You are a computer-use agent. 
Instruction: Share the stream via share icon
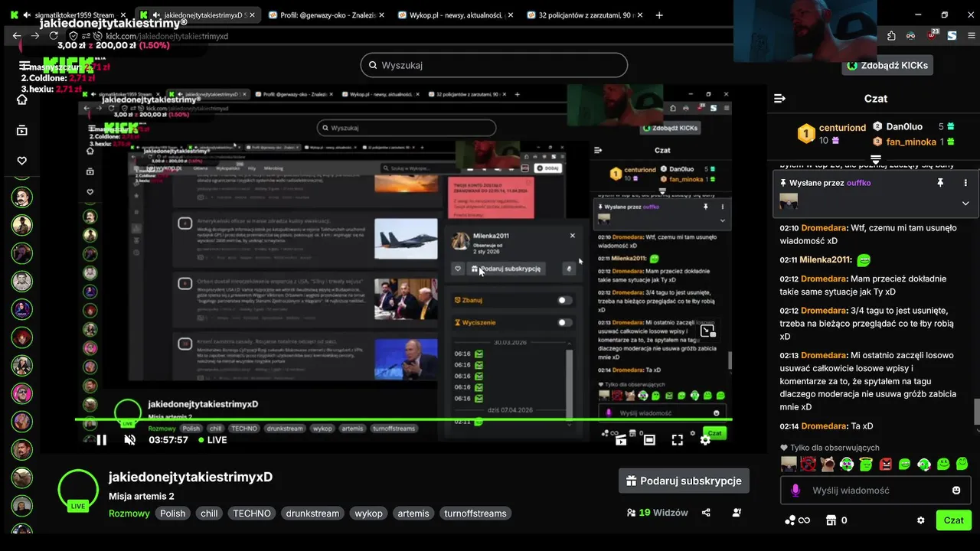pos(706,513)
